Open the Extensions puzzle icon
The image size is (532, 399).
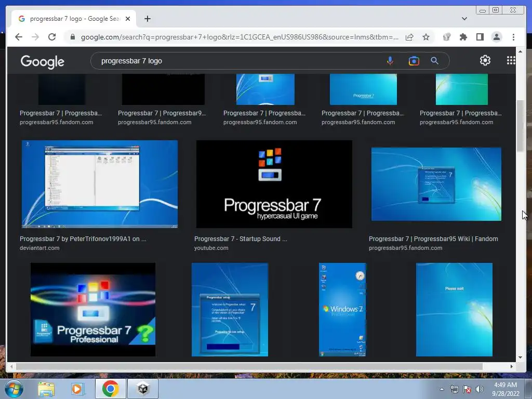[463, 37]
